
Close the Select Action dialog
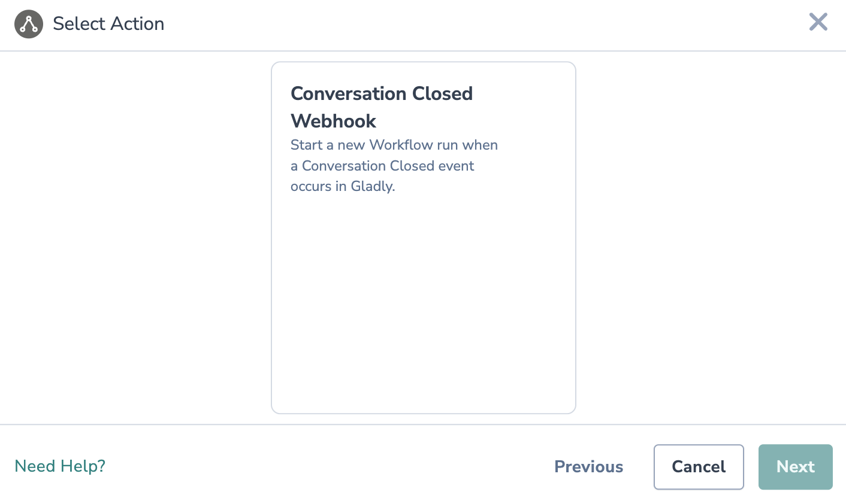click(x=818, y=22)
